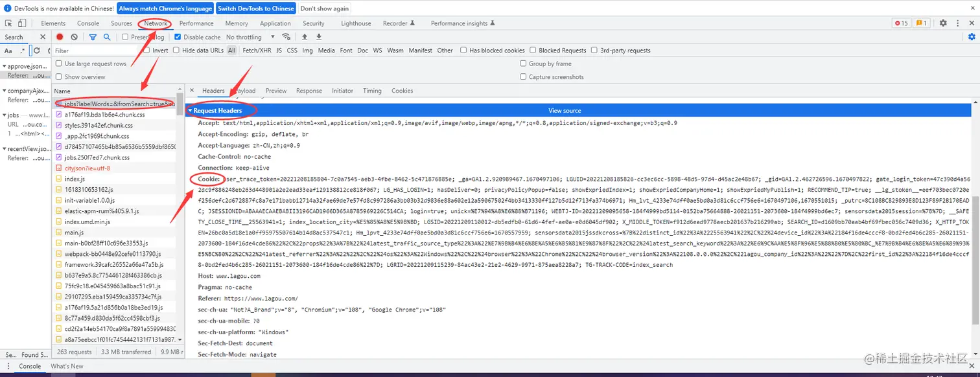Open the Console panel tab
Image resolution: width=980 pixels, height=377 pixels.
[88, 23]
